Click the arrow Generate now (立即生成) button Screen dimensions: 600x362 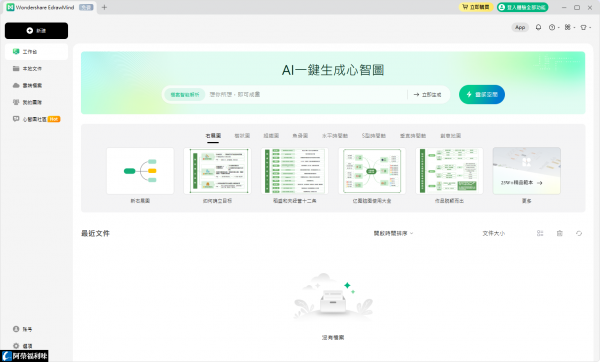[427, 95]
